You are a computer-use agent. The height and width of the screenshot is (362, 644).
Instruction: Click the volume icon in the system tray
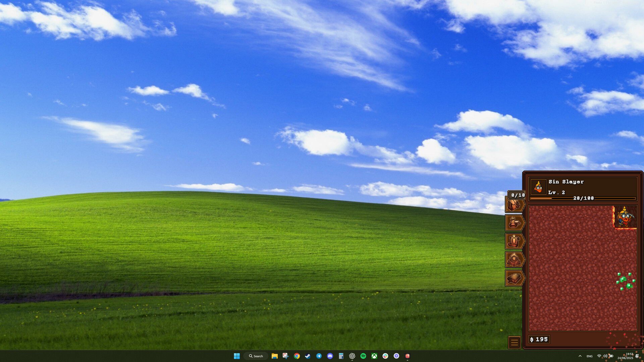point(605,356)
